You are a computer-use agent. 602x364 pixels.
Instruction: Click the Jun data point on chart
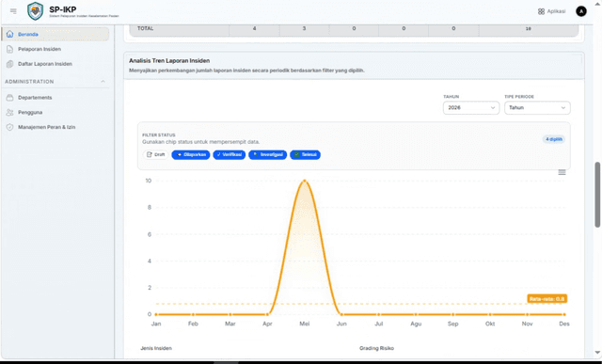click(341, 314)
